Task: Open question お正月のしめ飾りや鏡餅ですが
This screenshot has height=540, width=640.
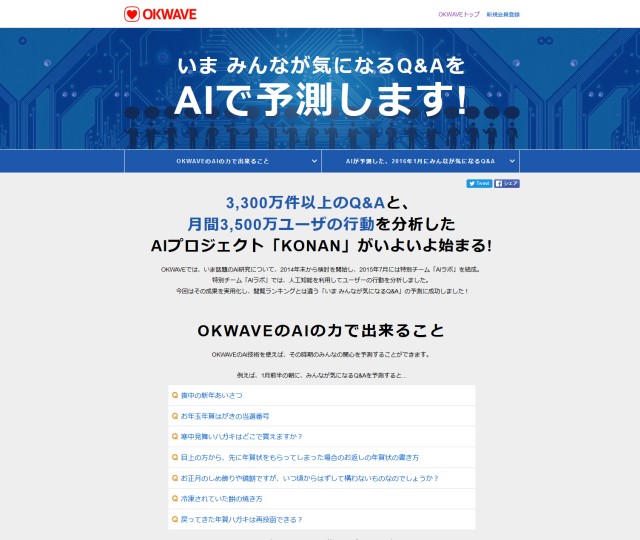Action: coord(309,478)
